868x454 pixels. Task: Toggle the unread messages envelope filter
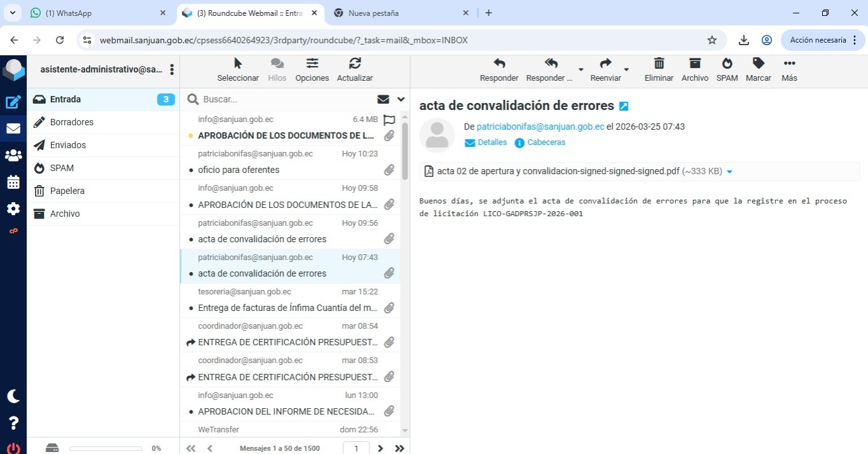click(383, 99)
